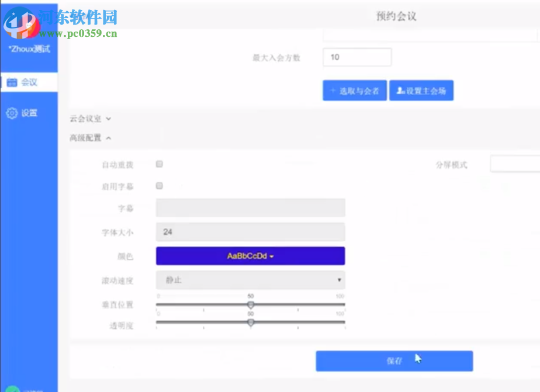Enable the 自动重拨 checkbox
This screenshot has height=392, width=540.
click(x=158, y=164)
